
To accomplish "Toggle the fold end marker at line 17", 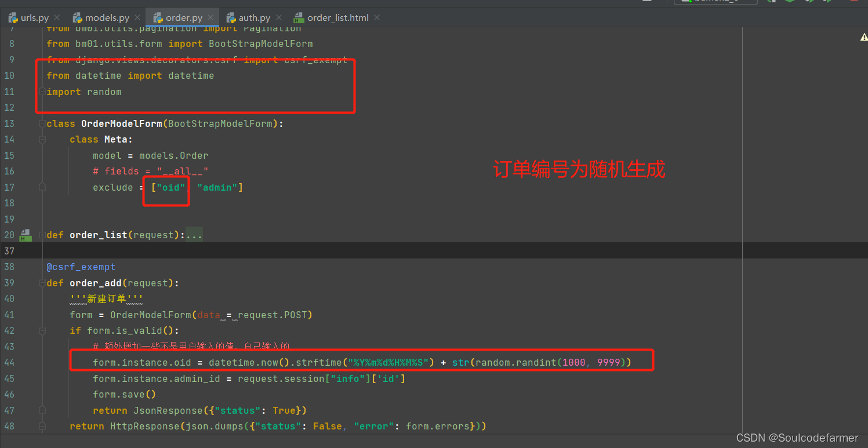I will coord(42,187).
